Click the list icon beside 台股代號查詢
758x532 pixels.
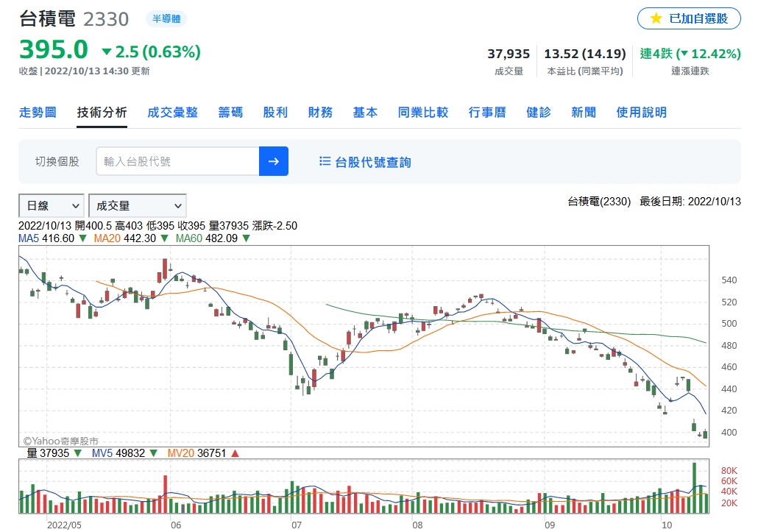(x=325, y=161)
